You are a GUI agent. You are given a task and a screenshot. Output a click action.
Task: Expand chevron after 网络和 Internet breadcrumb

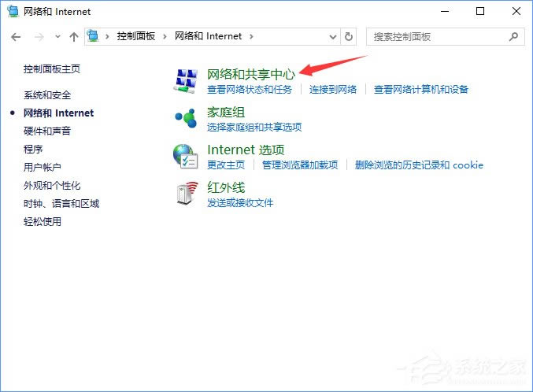[251, 36]
